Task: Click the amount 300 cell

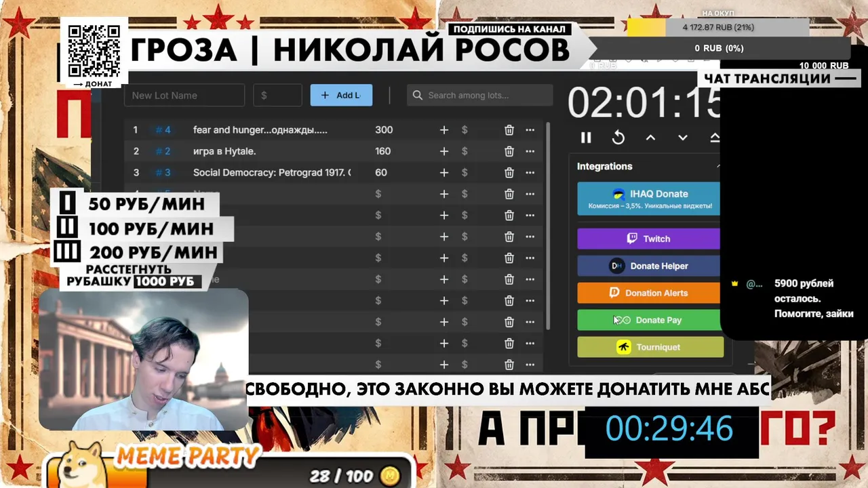Action: click(384, 130)
